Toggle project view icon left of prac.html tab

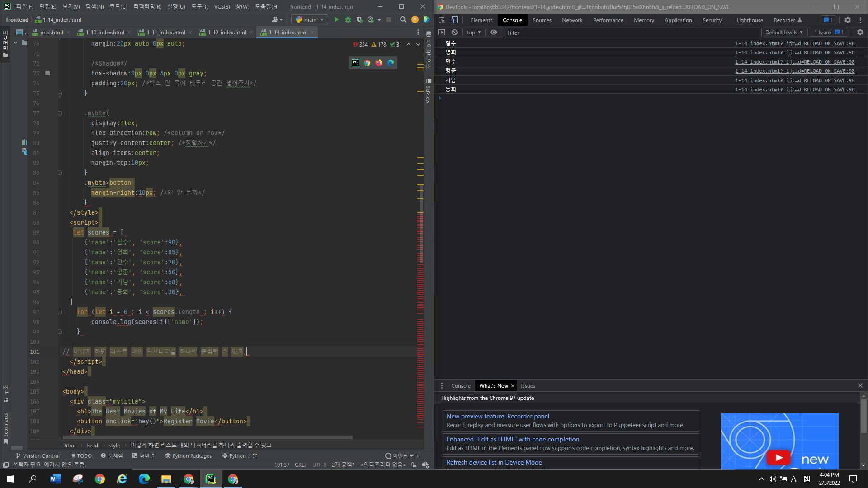(x=19, y=32)
